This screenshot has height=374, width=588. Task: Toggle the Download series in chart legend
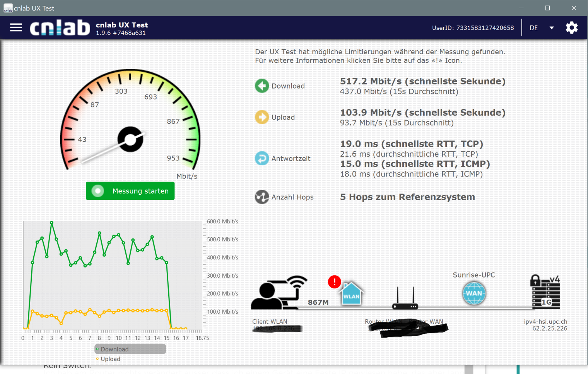click(115, 349)
